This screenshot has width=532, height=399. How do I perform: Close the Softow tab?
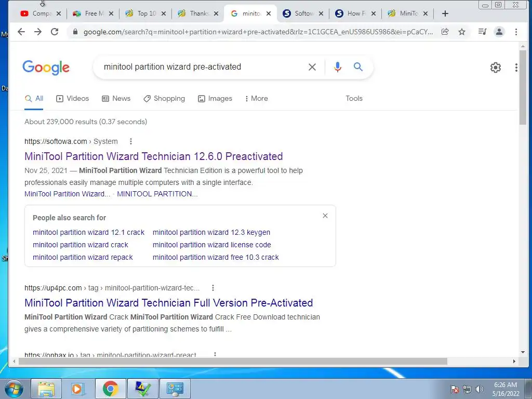click(x=321, y=14)
